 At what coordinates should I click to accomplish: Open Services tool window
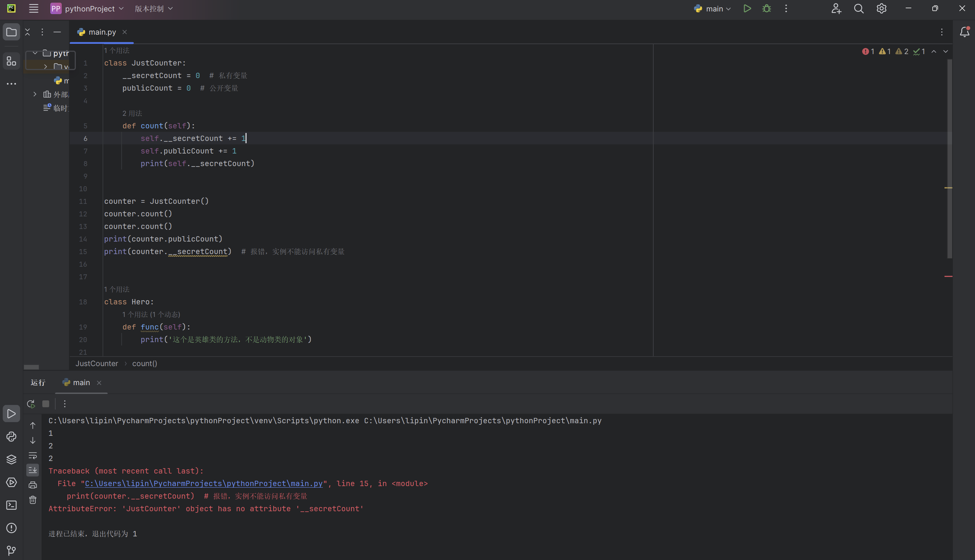11,482
